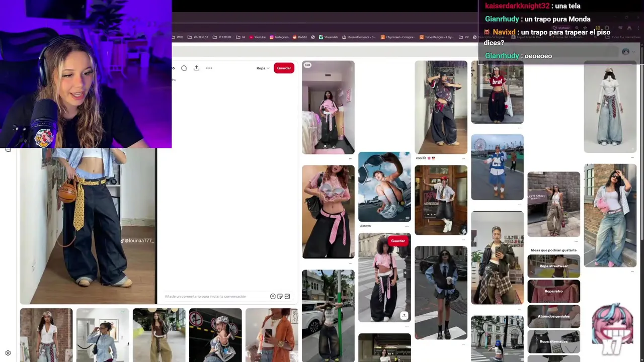This screenshot has height=362, width=644.
Task: Open the TuberDesigns Etsy bookmark
Action: (436, 37)
